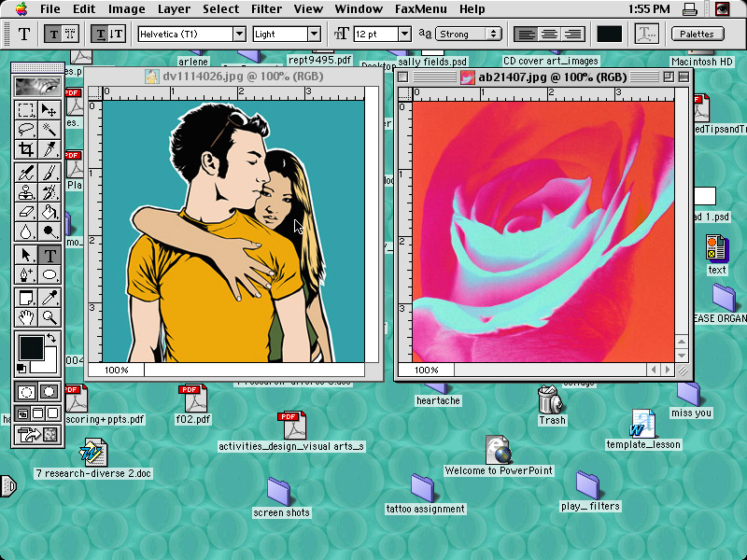
Task: Open the Layer menu
Action: tap(174, 9)
